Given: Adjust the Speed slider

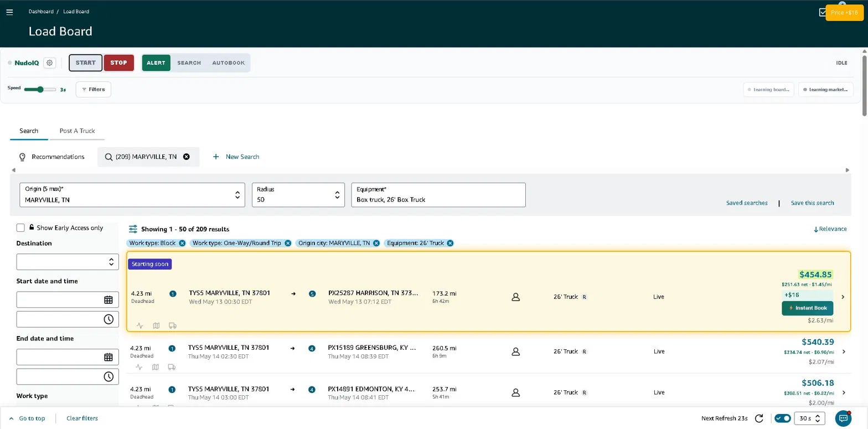Looking at the screenshot, I should (x=40, y=89).
